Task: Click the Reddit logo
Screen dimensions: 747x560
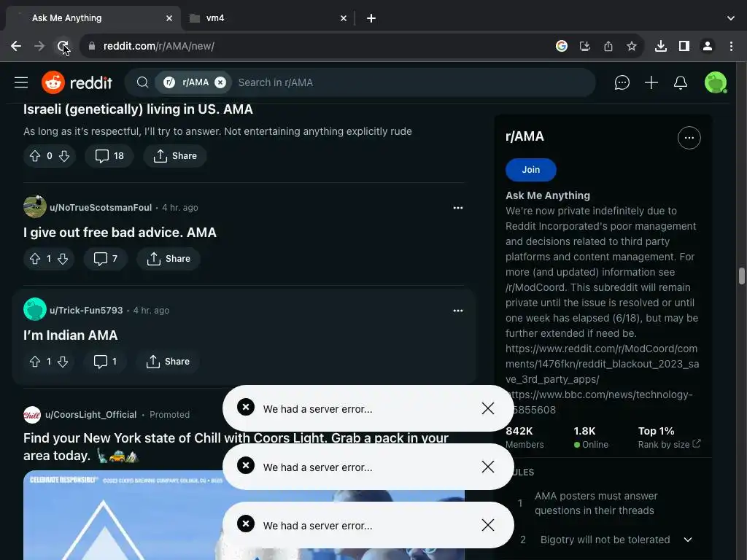Action: coord(77,82)
